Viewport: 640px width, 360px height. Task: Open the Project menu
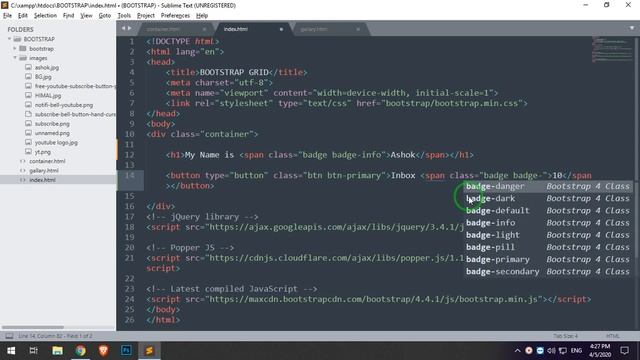(146, 16)
